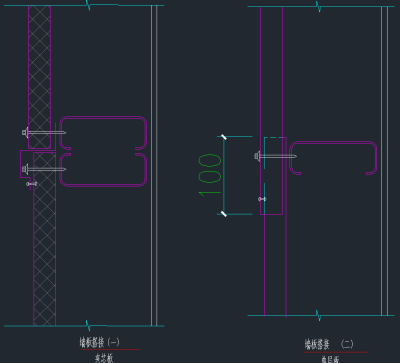400x363 pixels.
Task: Select the upper C-purlin in left detail
Action: [x=103, y=133]
